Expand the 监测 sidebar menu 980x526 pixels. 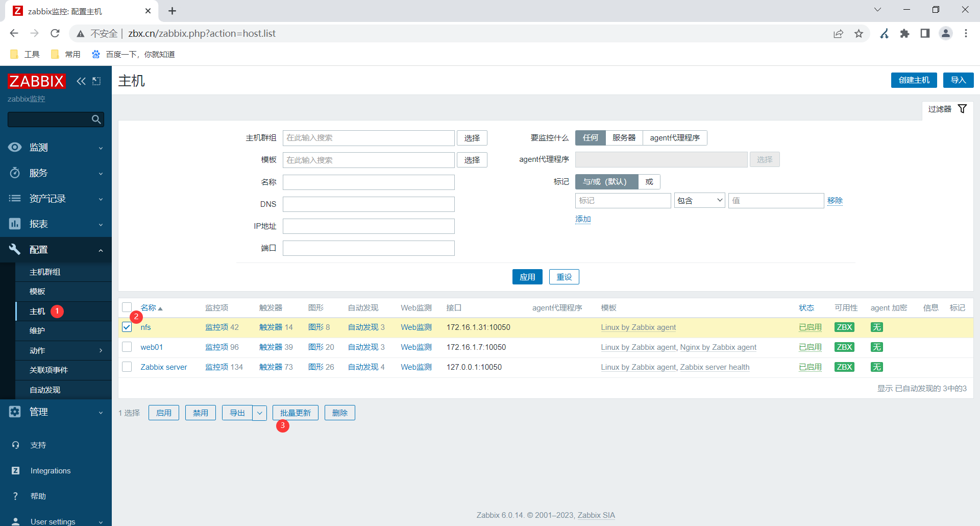click(x=56, y=148)
